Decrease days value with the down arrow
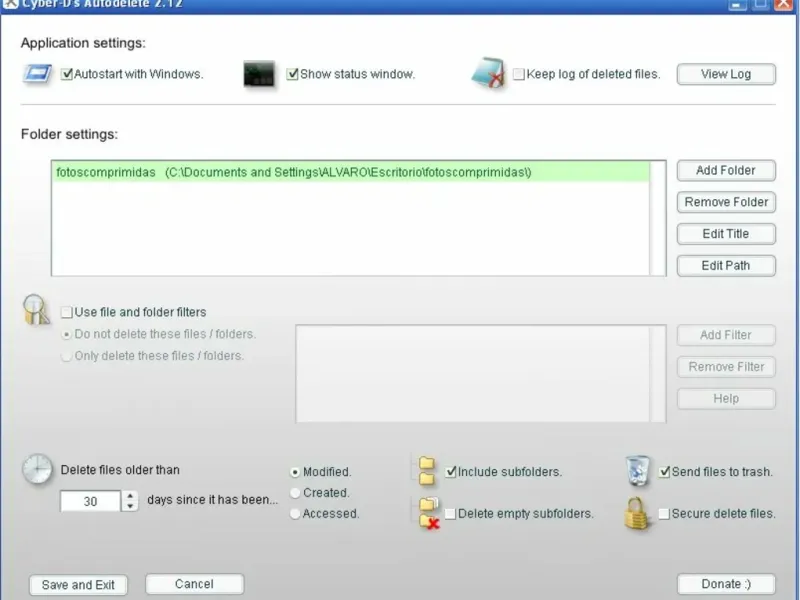The width and height of the screenshot is (800, 600). [x=130, y=506]
